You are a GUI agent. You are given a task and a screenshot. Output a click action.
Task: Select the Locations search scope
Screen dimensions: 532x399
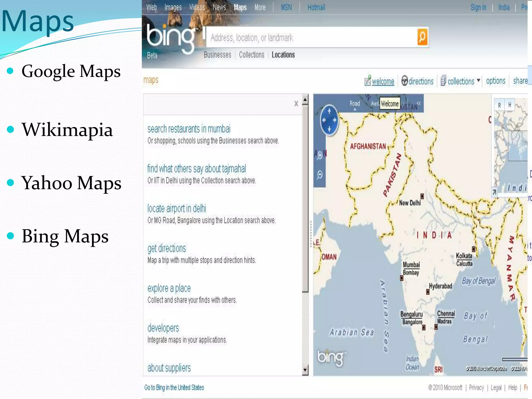283,55
